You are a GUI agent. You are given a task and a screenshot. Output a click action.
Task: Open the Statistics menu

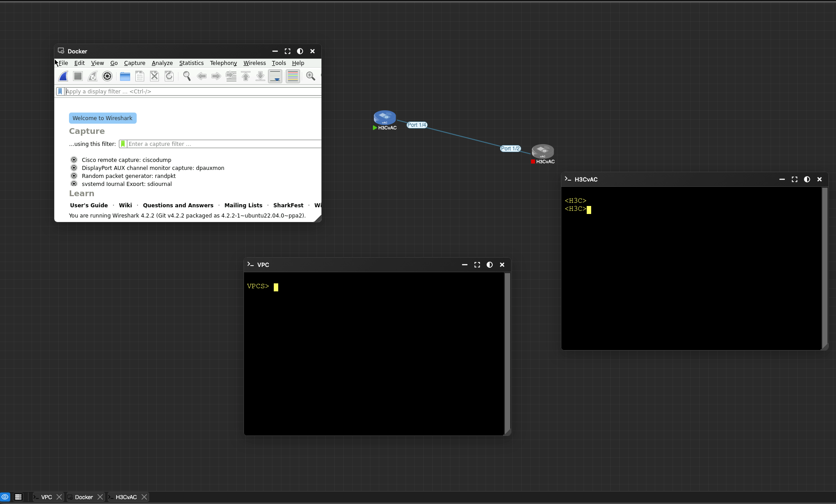click(191, 63)
